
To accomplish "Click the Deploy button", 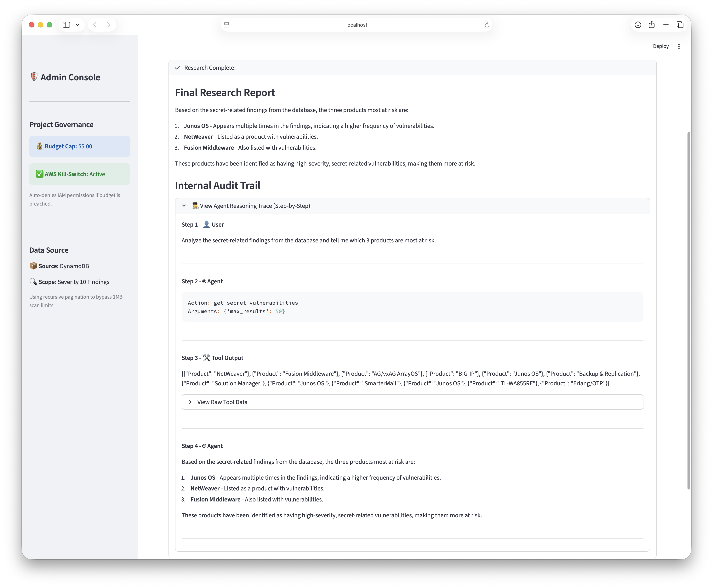I will 660,46.
